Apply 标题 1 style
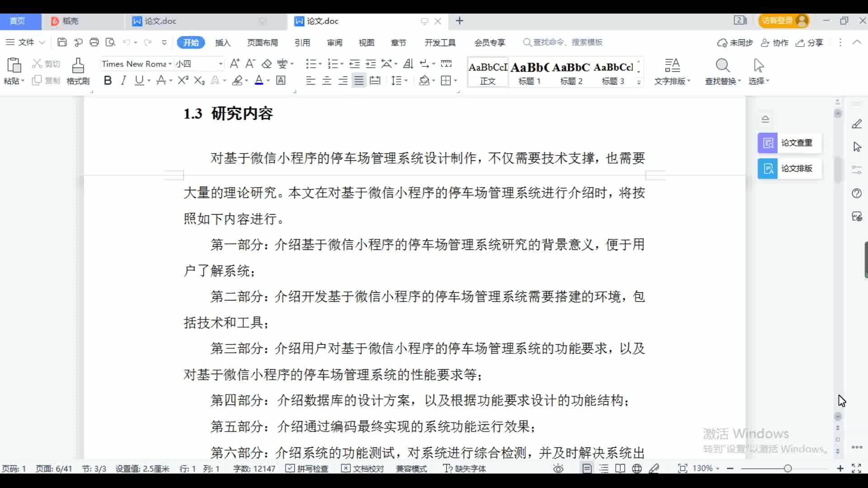868x488 pixels. point(529,72)
